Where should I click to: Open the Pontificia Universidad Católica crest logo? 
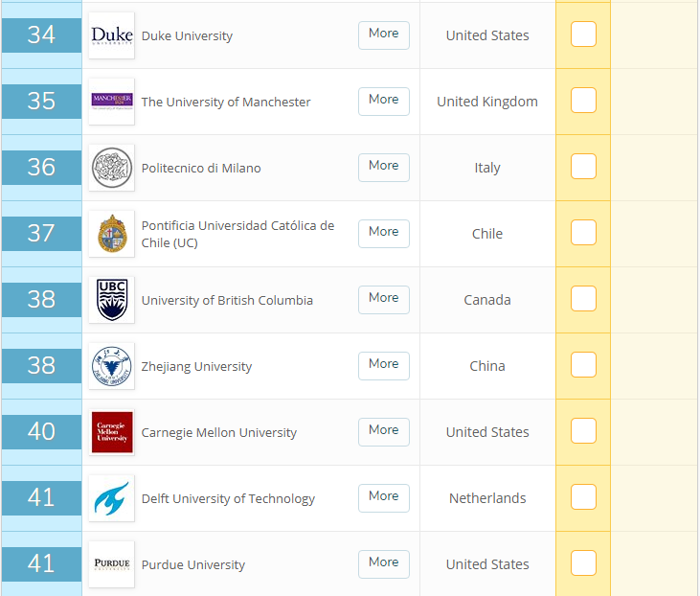pyautogui.click(x=112, y=234)
